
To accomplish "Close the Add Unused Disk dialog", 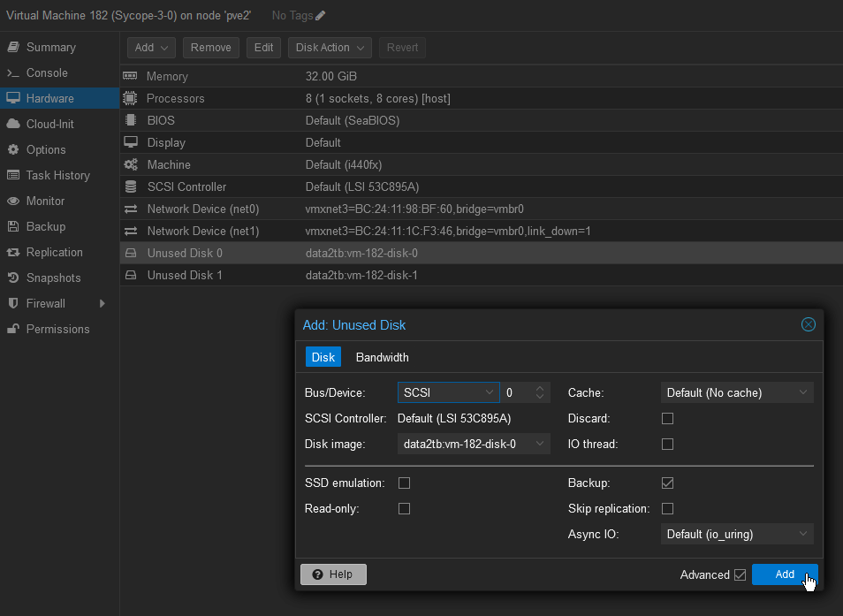I will click(808, 324).
